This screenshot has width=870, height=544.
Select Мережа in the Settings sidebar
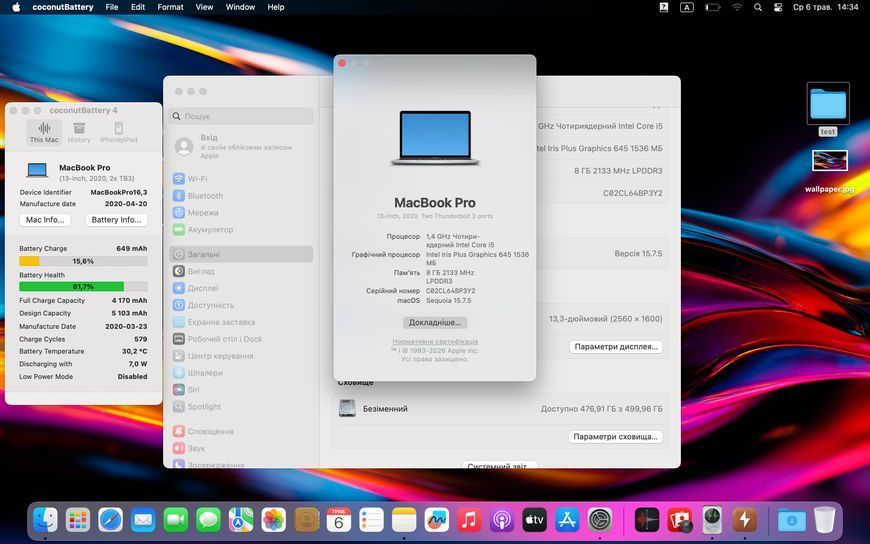(x=241, y=213)
